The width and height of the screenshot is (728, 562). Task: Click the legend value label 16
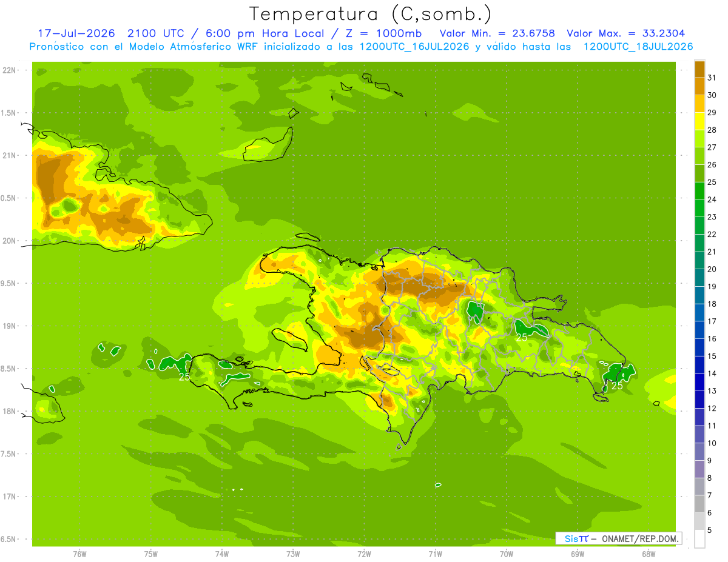712,339
